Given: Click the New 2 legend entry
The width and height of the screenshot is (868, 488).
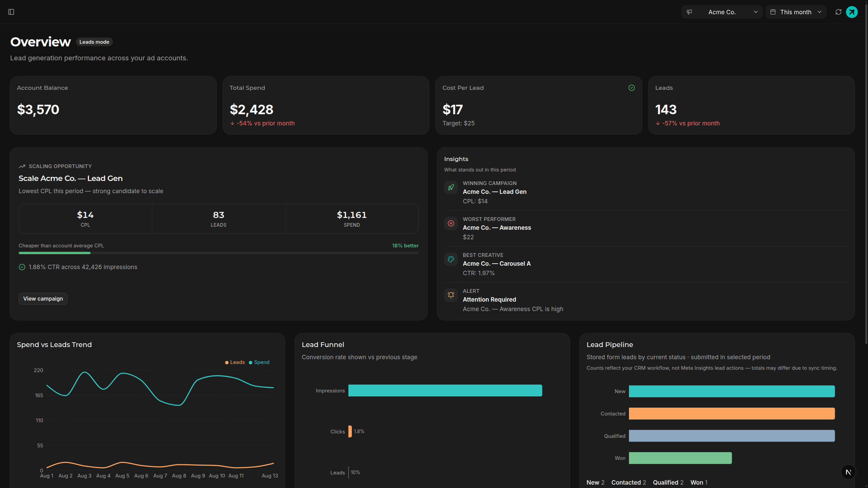Looking at the screenshot, I should [x=595, y=483].
